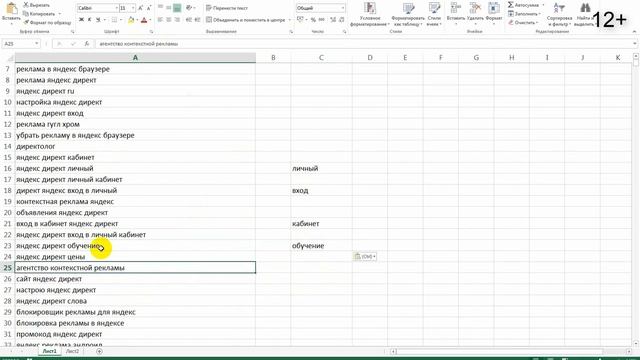Increase decimal places icon
This screenshot has width=640, height=360.
click(333, 20)
